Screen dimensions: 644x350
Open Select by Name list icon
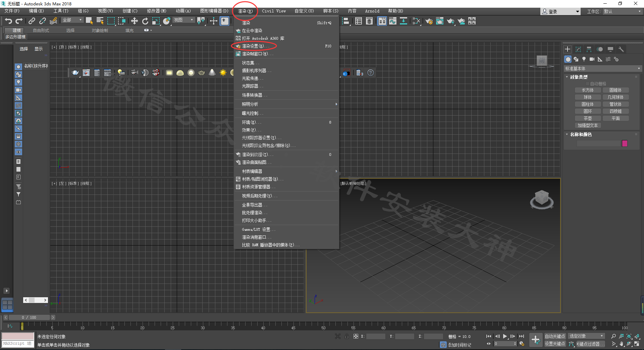click(100, 21)
